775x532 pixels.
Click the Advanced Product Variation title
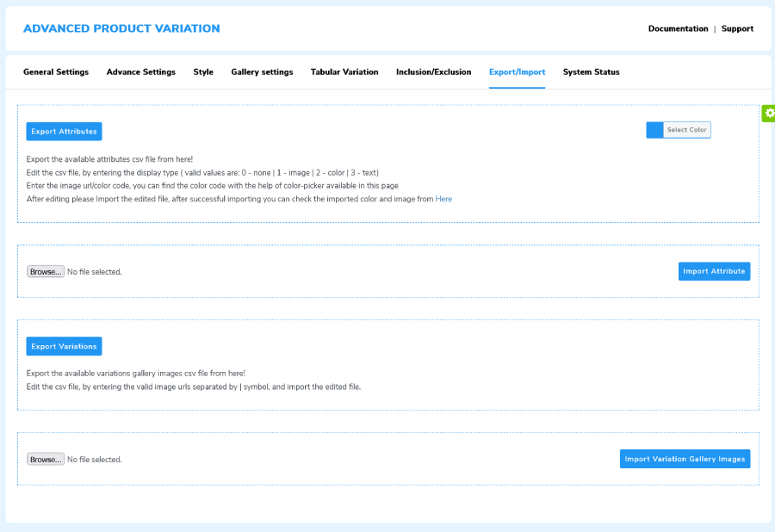pos(121,28)
